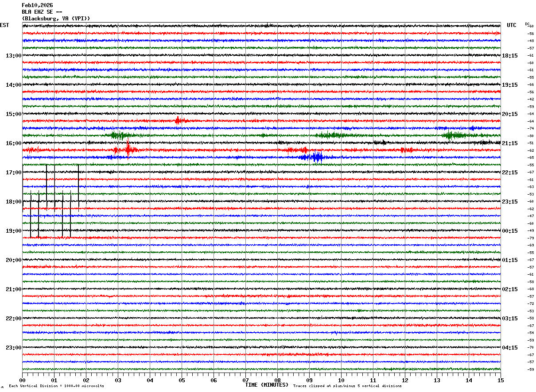The height and width of the screenshot is (392, 536).
Task: Click minute tick label "03" on the axis
Action: [118, 380]
